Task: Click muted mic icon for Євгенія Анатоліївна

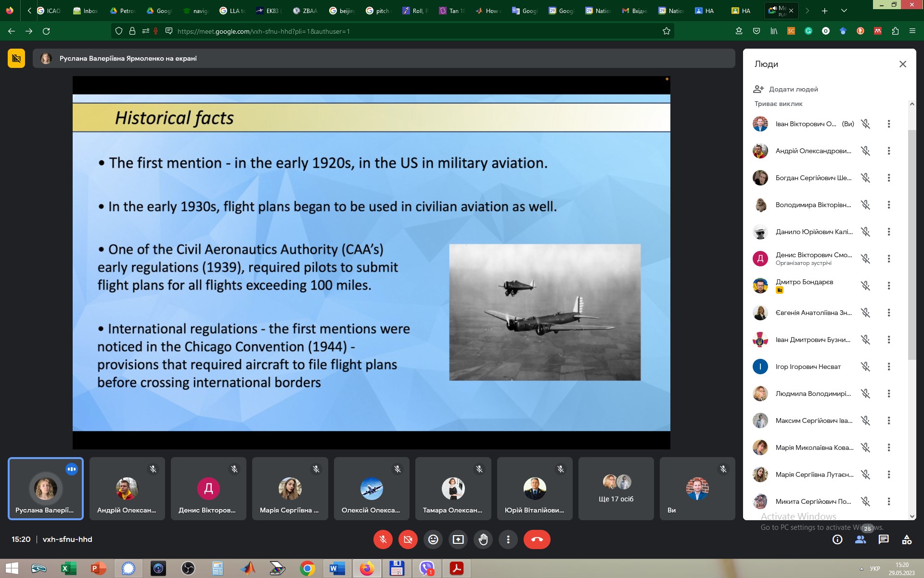Action: click(x=865, y=313)
